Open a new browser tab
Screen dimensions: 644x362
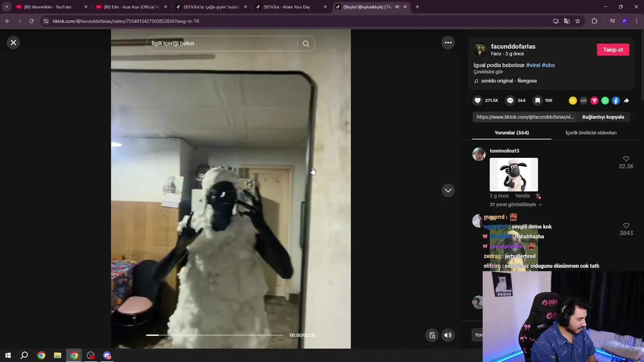(x=417, y=7)
